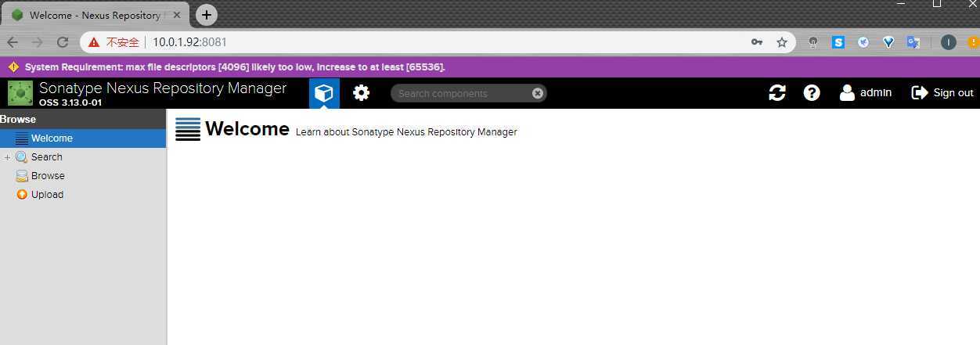This screenshot has height=345, width=980.
Task: Close the Welcome - Nexus Repository tab
Action: [178, 15]
